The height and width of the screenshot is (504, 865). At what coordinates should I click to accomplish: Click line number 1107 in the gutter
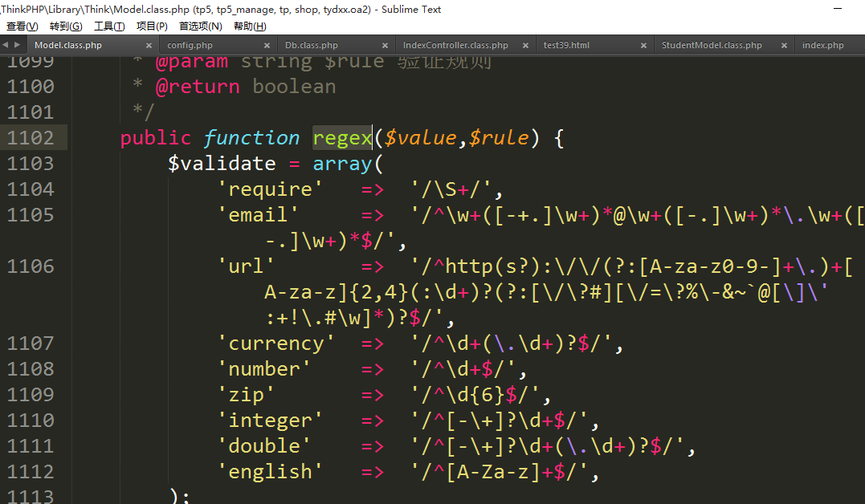[x=31, y=343]
